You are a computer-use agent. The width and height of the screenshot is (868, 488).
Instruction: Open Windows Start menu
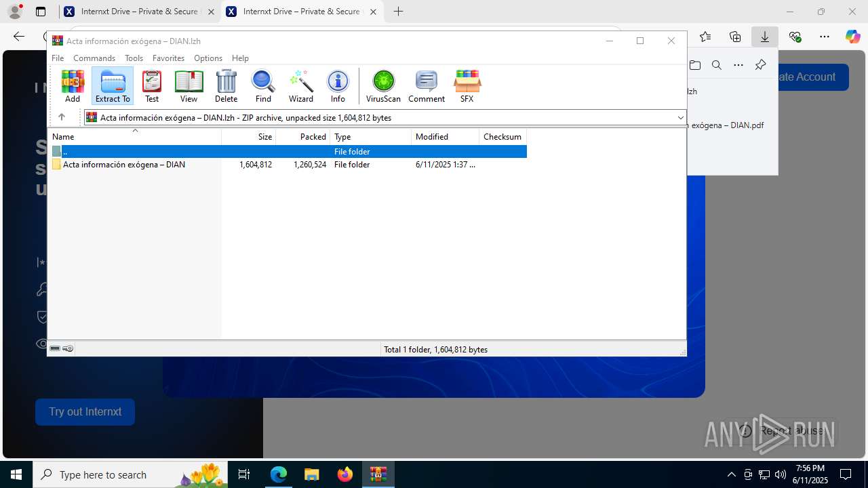(x=16, y=474)
